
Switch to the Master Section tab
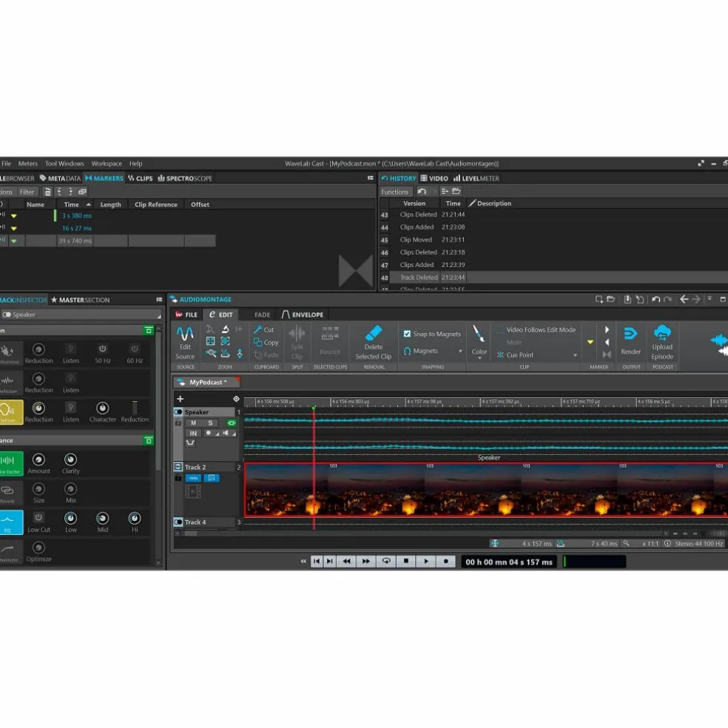point(81,300)
